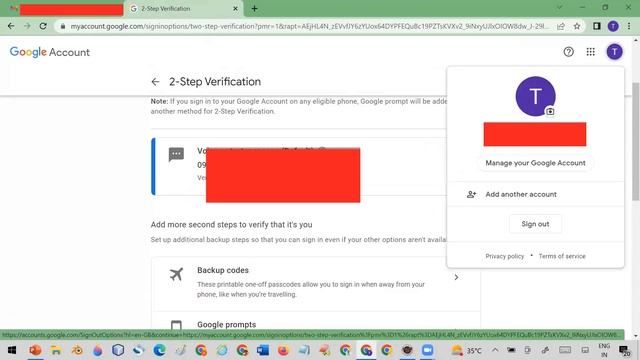Click the large T profile picture
The height and width of the screenshot is (360, 640).
[x=536, y=96]
